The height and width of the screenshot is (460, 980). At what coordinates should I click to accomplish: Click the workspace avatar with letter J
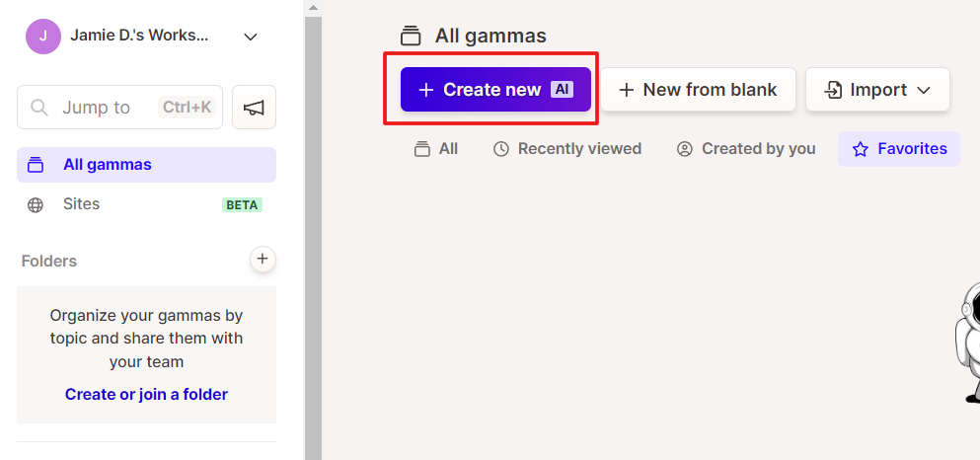[x=43, y=37]
